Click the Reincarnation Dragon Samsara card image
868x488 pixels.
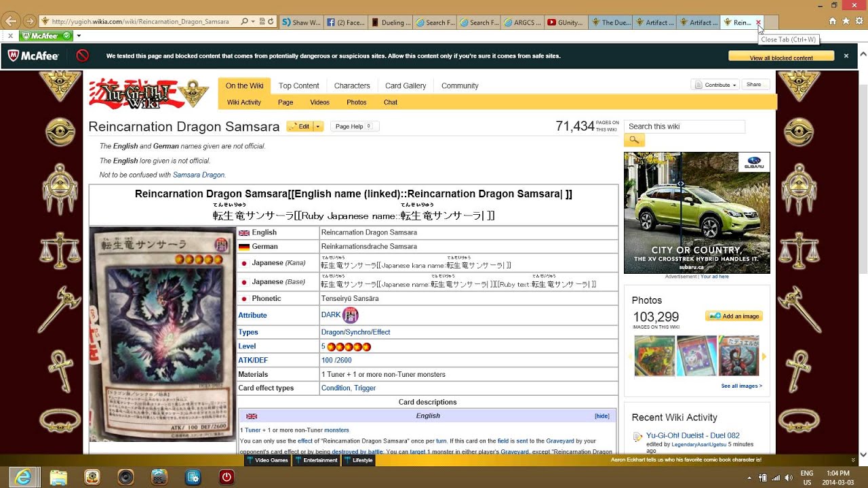point(163,333)
